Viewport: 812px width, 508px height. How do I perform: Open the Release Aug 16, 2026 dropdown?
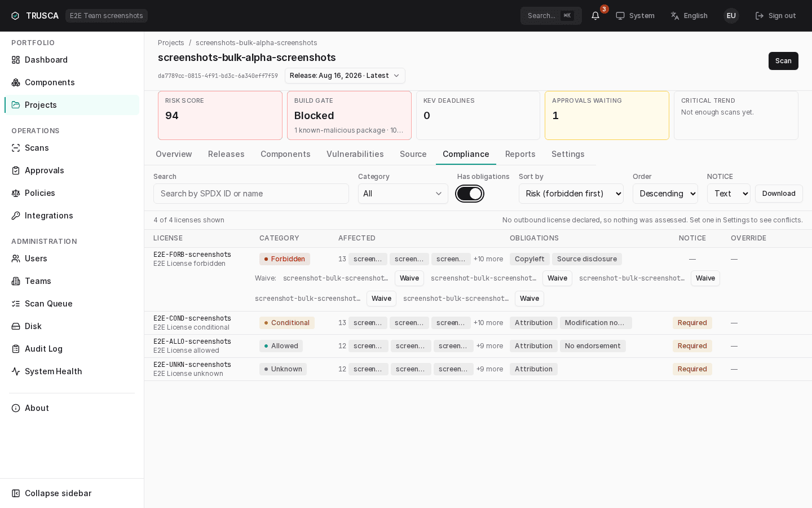[345, 76]
